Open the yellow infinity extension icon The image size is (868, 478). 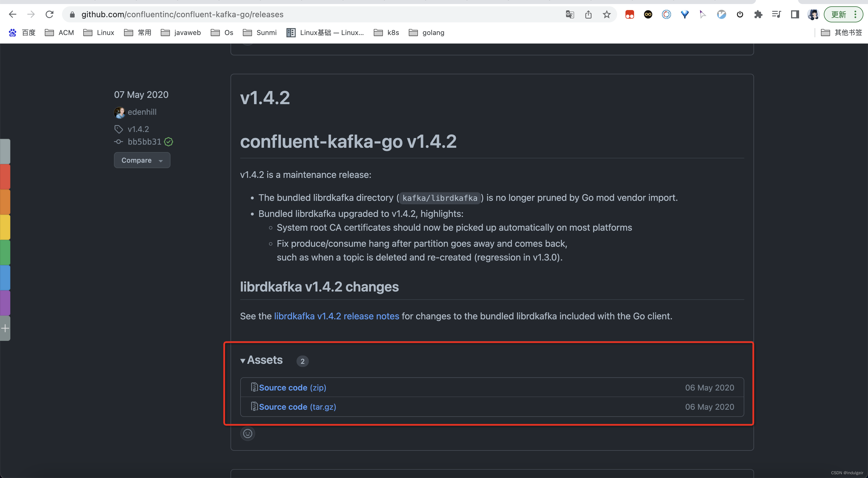(x=648, y=14)
